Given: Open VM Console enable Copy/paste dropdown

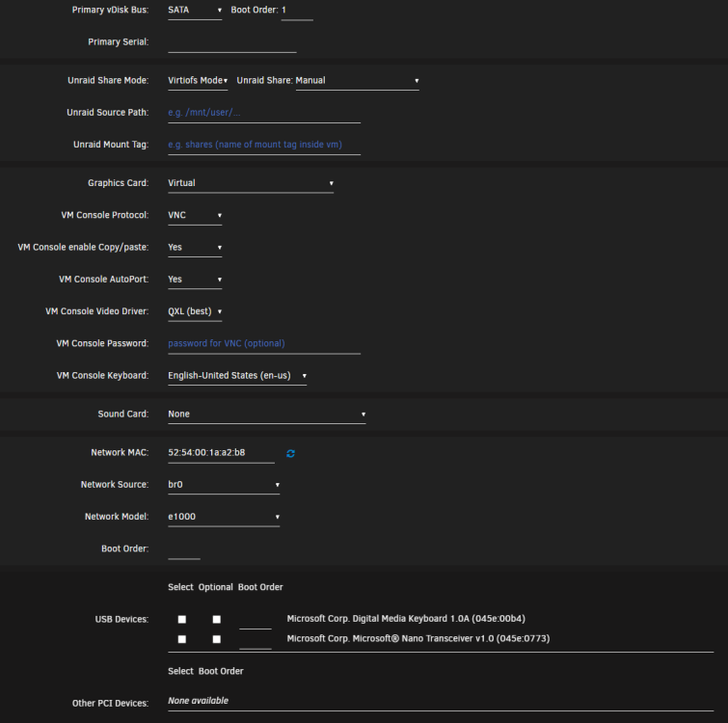Looking at the screenshot, I should point(195,248).
